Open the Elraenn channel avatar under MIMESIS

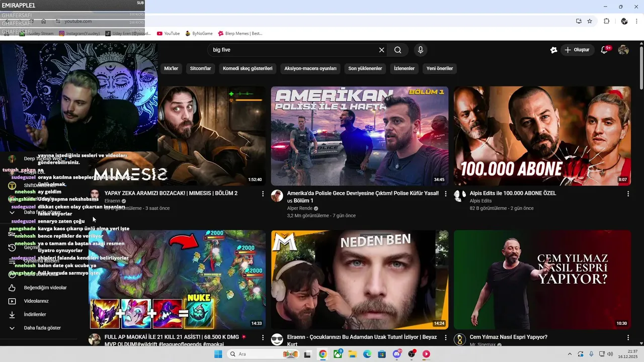pos(95,196)
